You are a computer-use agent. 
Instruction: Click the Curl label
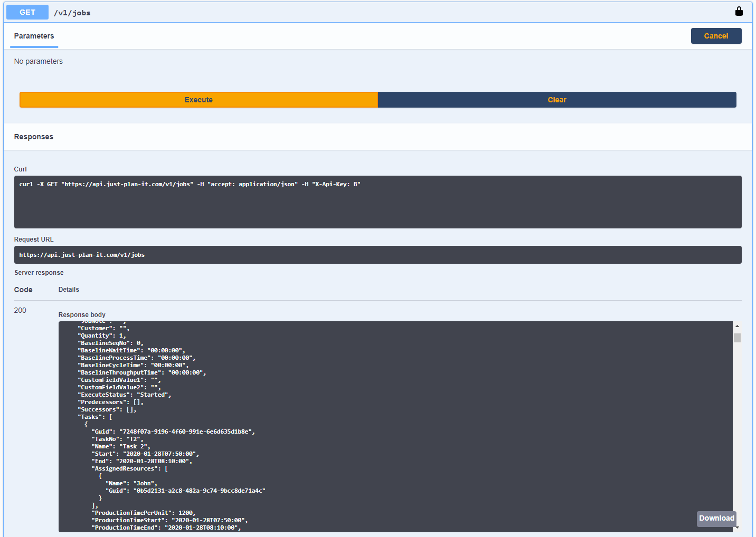click(x=20, y=169)
